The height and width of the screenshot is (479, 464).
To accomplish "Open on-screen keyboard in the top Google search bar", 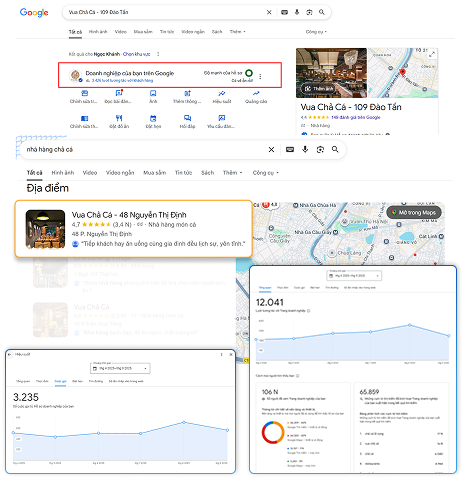I will click(284, 12).
